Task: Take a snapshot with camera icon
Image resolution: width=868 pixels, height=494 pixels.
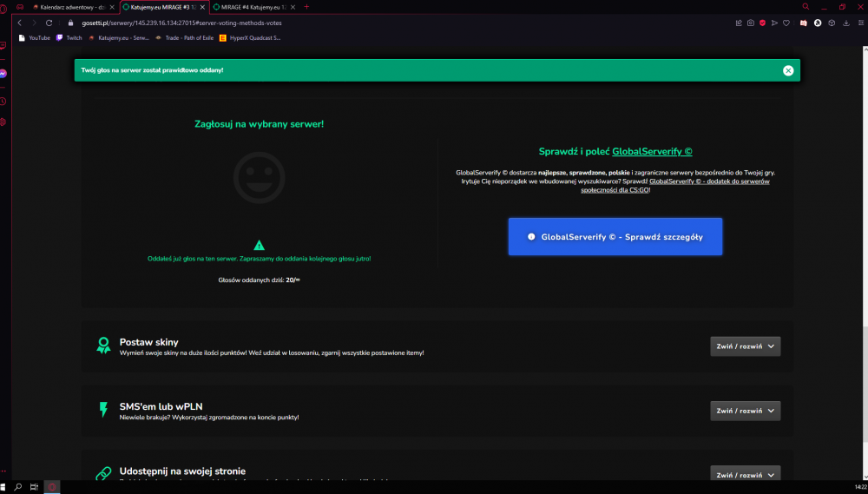Action: (x=751, y=23)
